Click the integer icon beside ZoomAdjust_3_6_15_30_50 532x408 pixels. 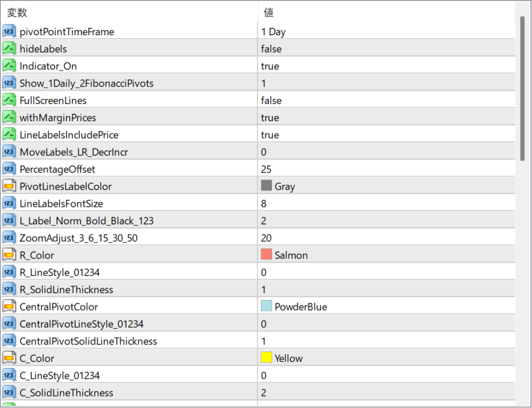pos(9,238)
